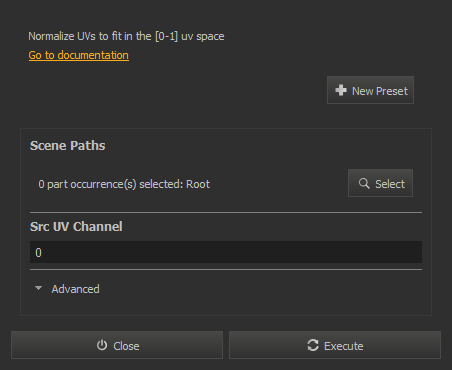Image resolution: width=452 pixels, height=370 pixels.
Task: Click the '0 part occurrence(s) selected: Root' text
Action: pos(124,184)
